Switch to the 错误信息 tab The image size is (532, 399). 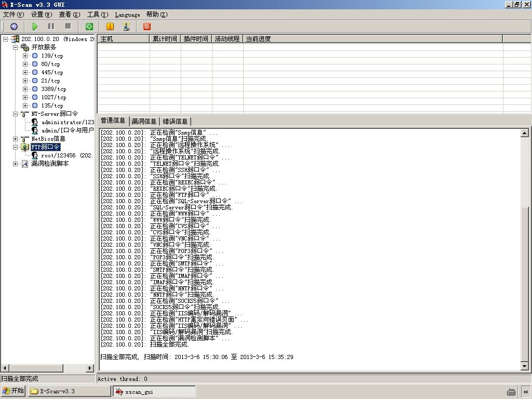[x=175, y=122]
